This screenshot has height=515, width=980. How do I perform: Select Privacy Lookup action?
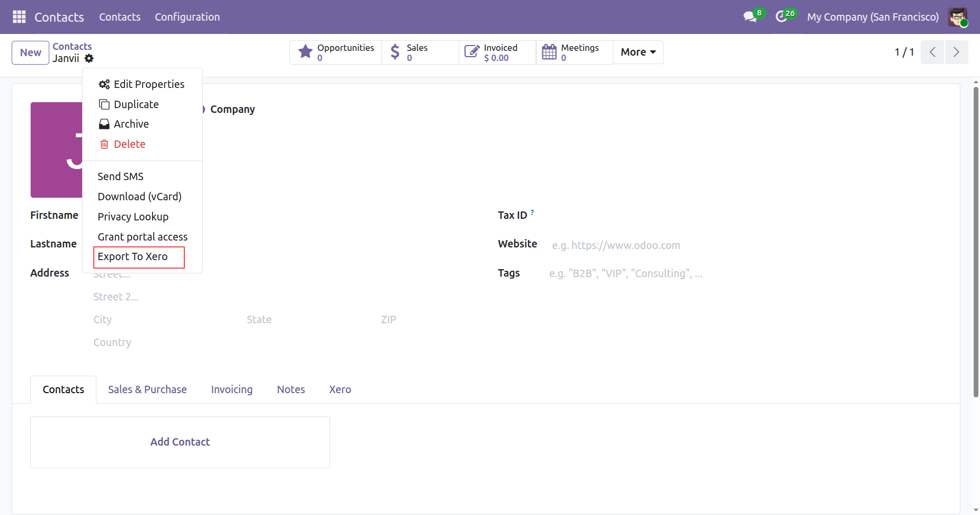pyautogui.click(x=142, y=217)
